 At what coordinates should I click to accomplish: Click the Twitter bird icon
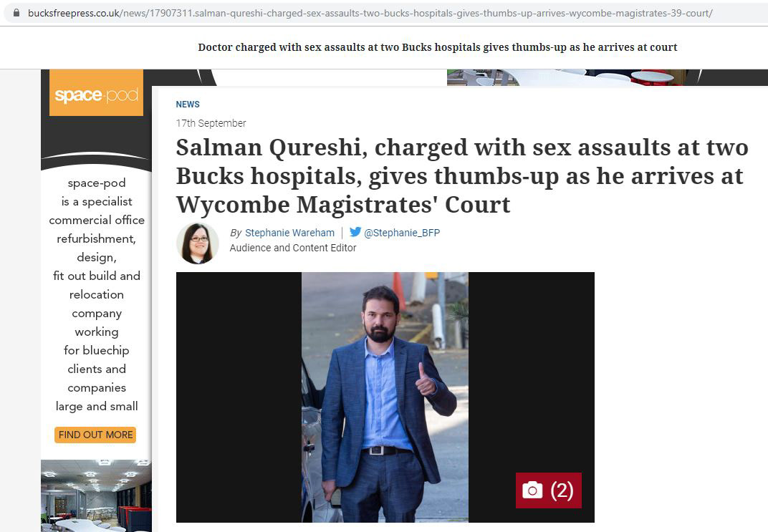(x=355, y=232)
